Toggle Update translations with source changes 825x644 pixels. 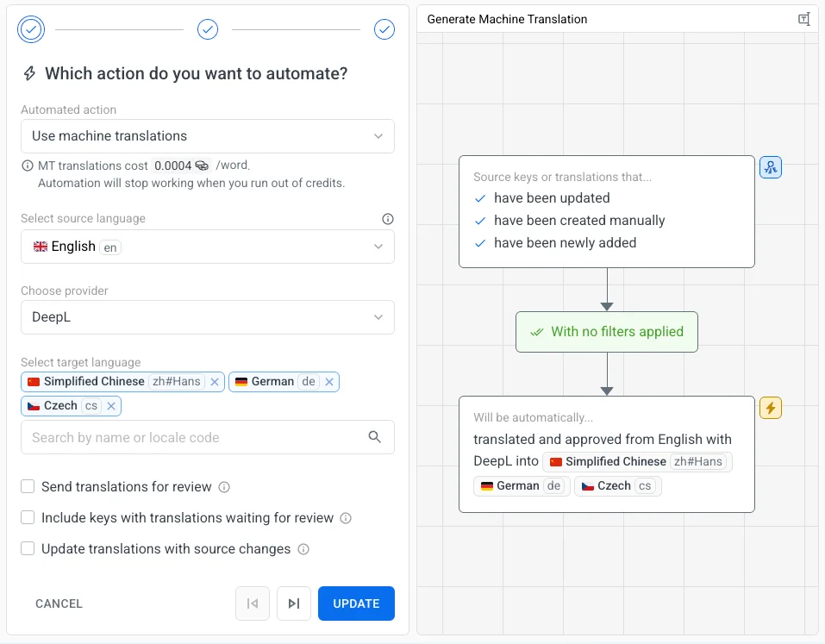tap(28, 549)
